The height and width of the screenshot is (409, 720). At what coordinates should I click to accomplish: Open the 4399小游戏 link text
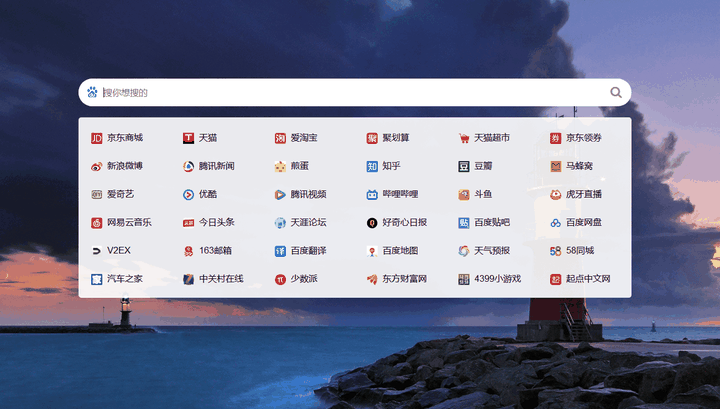(x=498, y=279)
